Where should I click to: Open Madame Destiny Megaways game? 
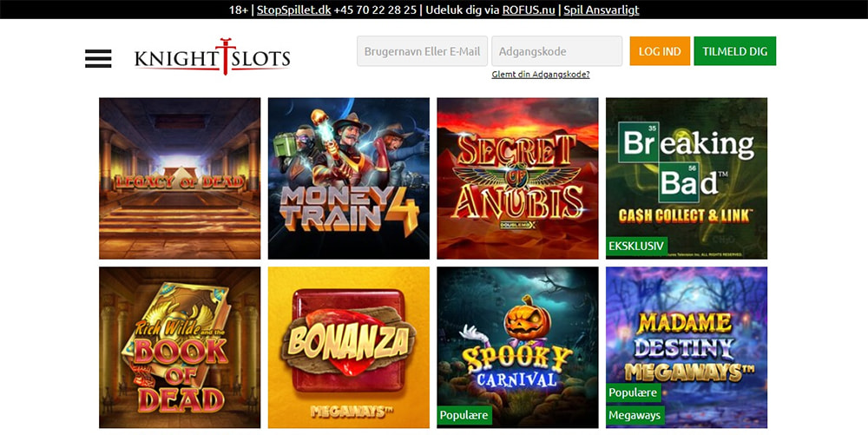[687, 347]
